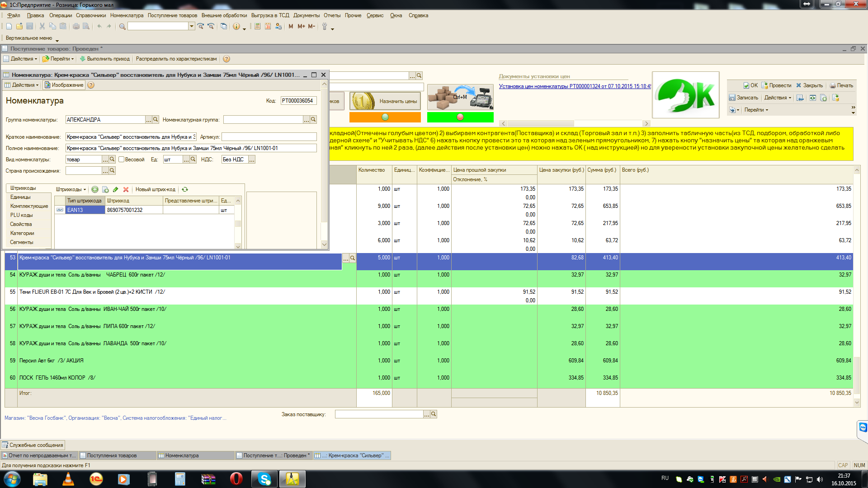Click the New document icon in main toolbar
868x488 pixels.
point(9,27)
